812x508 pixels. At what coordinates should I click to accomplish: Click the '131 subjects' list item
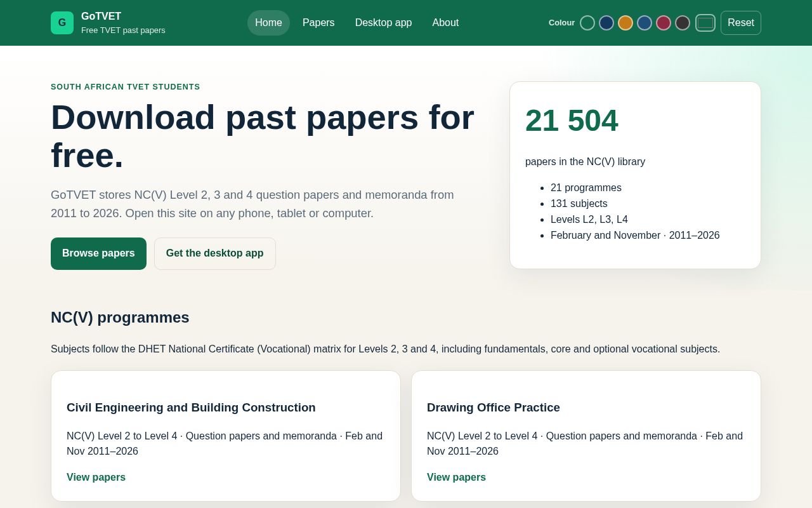[579, 204]
